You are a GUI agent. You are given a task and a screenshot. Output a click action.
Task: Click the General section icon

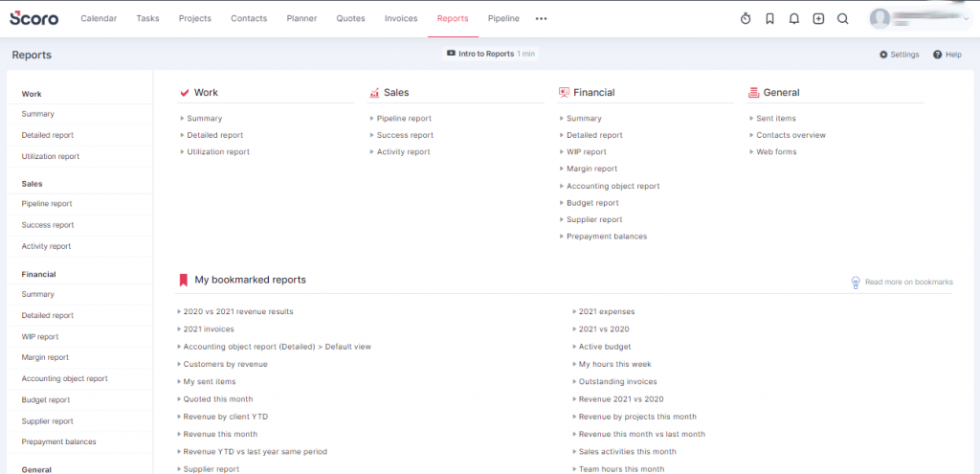pyautogui.click(x=753, y=93)
